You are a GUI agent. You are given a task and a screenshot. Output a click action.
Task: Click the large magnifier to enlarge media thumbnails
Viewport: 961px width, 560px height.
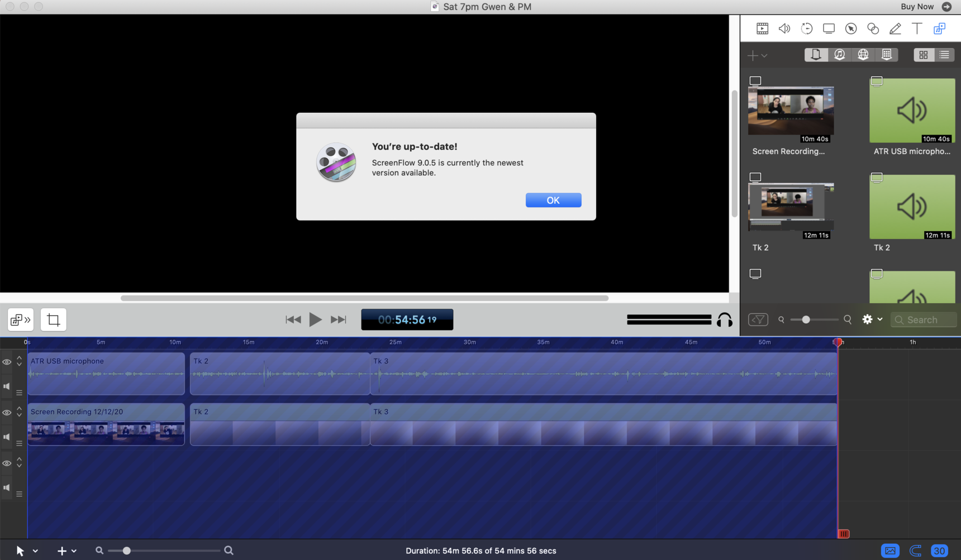848,319
